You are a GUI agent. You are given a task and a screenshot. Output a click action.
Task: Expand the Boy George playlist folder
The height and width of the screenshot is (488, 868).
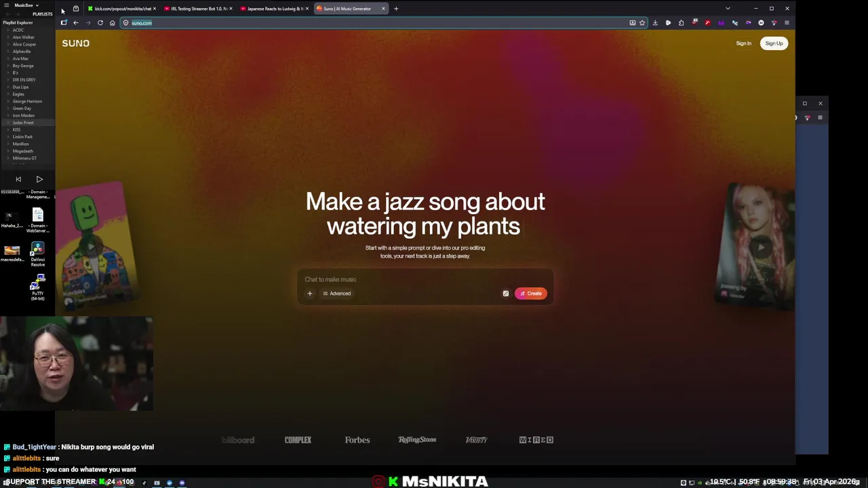9,66
